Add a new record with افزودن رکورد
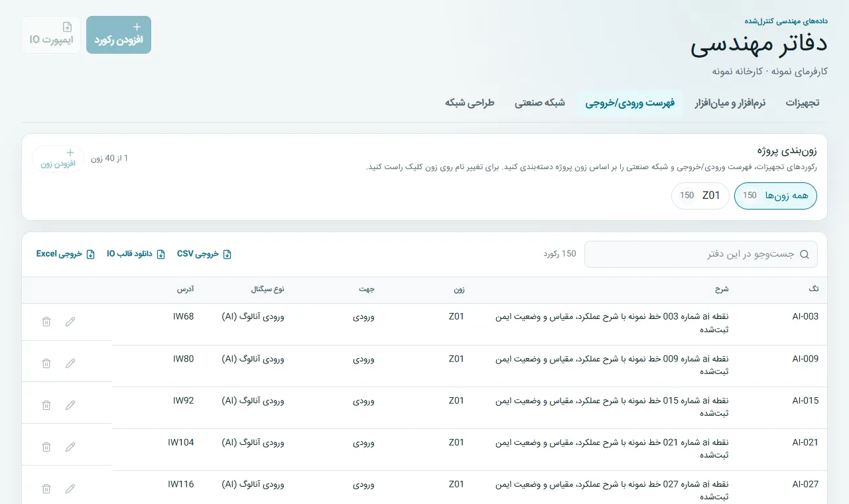This screenshot has height=504, width=849. pos(119,34)
